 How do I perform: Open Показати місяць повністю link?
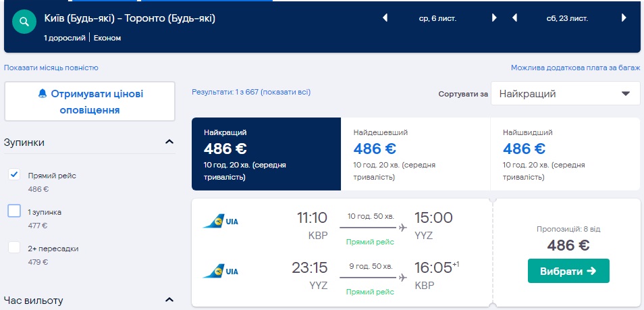(x=51, y=68)
